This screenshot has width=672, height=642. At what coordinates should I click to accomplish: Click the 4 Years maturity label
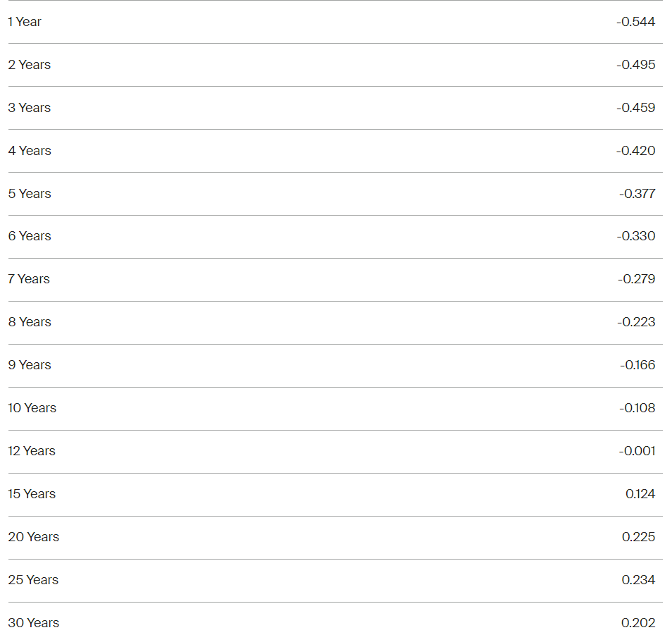[x=30, y=151]
